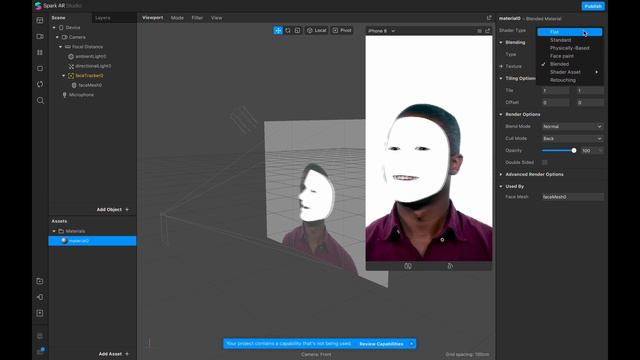Click the video camera icon in the left sidebar
The image size is (640, 360).
pyautogui.click(x=40, y=36)
